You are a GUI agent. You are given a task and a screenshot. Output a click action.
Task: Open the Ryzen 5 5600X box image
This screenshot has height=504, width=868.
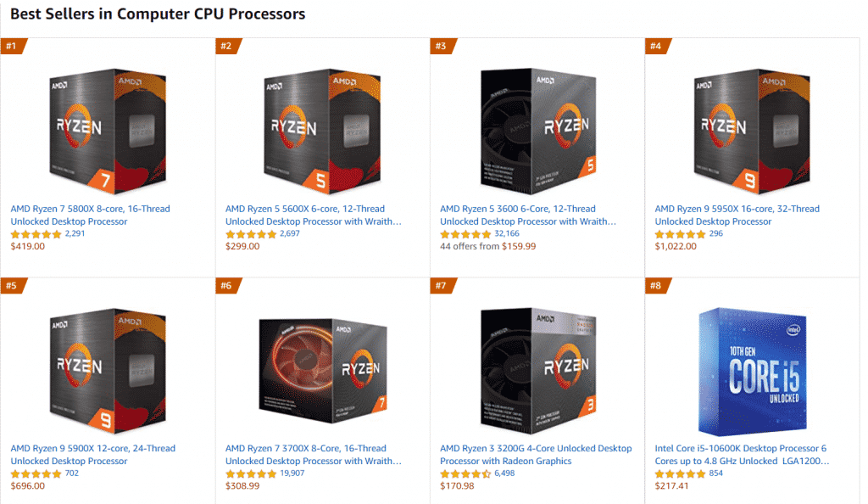[x=322, y=132]
